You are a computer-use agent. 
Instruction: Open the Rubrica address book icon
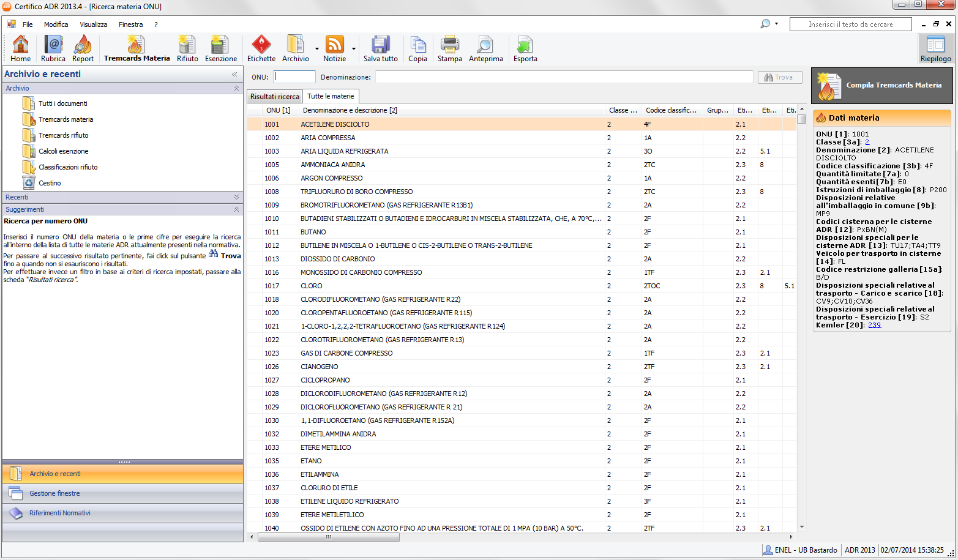[x=53, y=48]
